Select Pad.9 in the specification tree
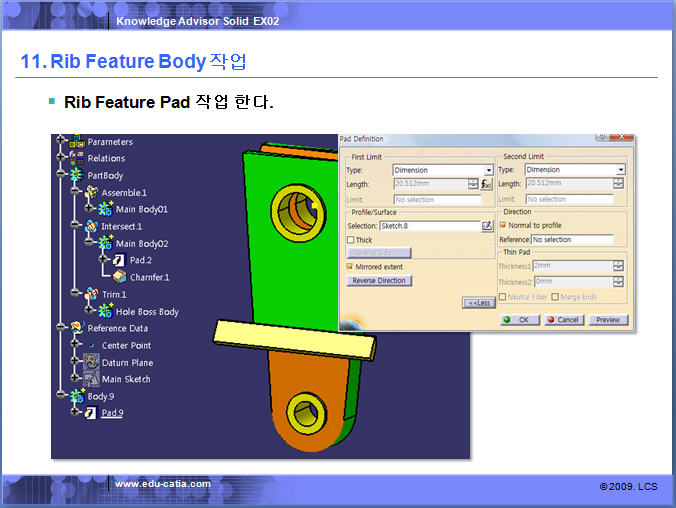The image size is (676, 508). pyautogui.click(x=112, y=413)
